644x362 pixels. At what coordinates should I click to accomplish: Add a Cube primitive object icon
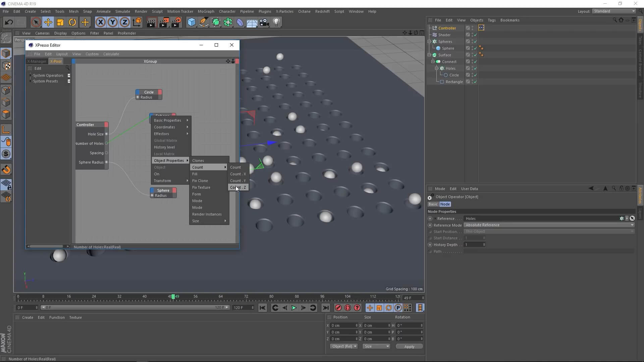pos(192,22)
